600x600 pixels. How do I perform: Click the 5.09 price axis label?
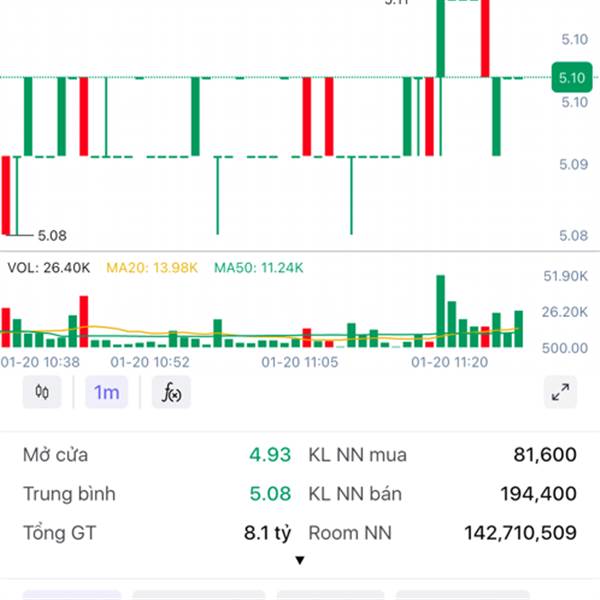(x=573, y=165)
